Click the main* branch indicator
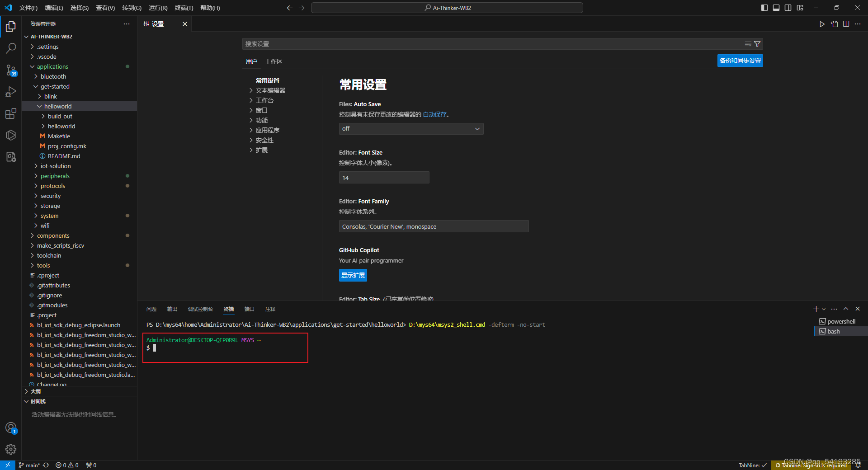 coord(29,465)
